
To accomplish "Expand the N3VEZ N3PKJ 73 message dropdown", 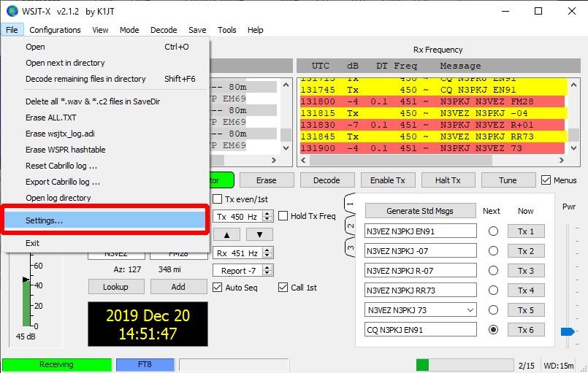I will (470, 310).
